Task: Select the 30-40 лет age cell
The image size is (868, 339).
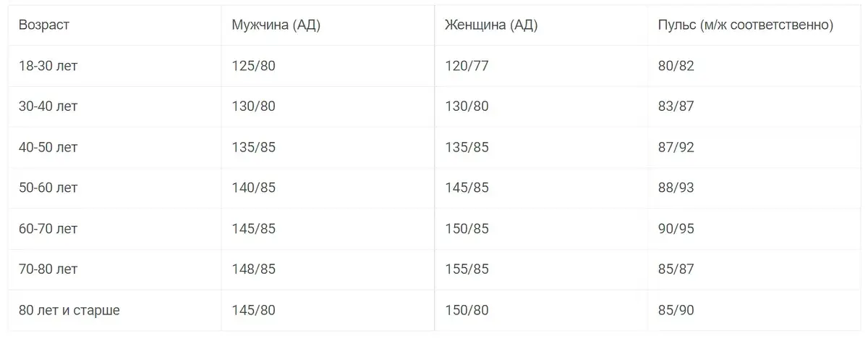Action: pyautogui.click(x=48, y=106)
